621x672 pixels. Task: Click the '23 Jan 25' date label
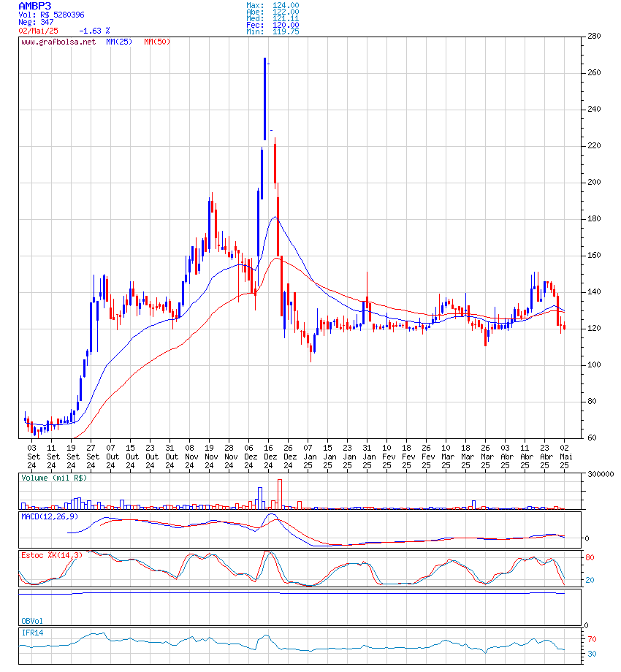click(348, 457)
